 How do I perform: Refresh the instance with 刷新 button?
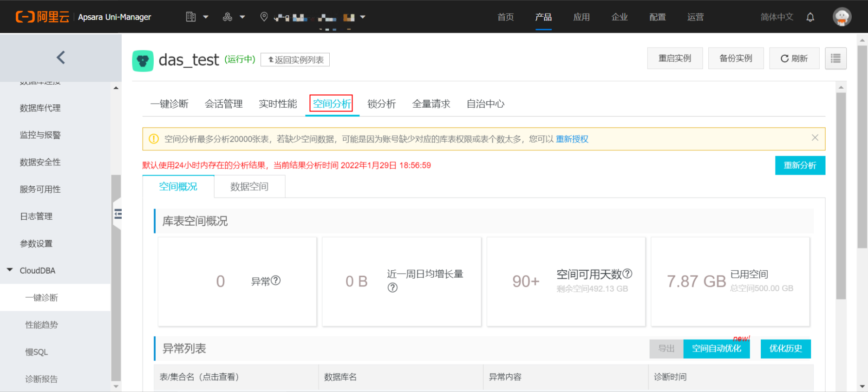point(794,59)
